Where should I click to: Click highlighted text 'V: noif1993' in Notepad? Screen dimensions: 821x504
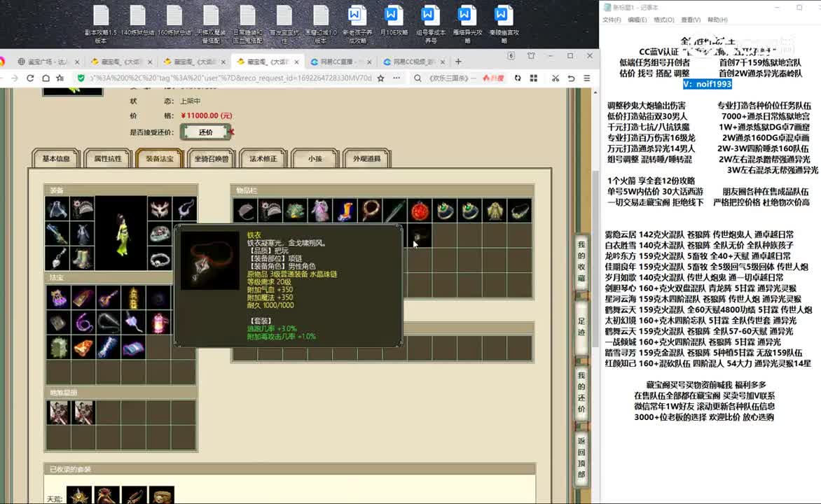(x=707, y=84)
